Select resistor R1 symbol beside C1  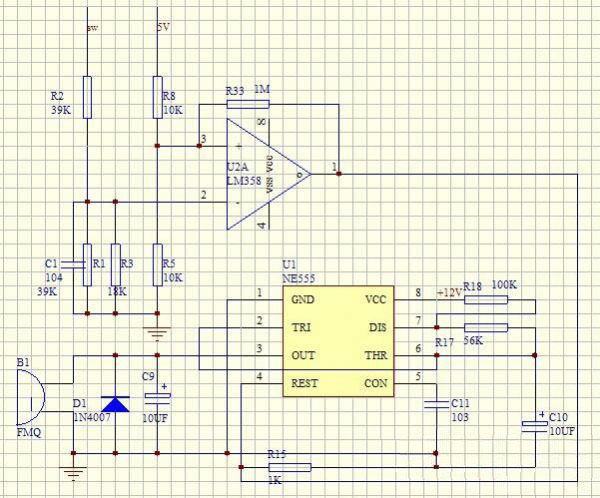88,265
